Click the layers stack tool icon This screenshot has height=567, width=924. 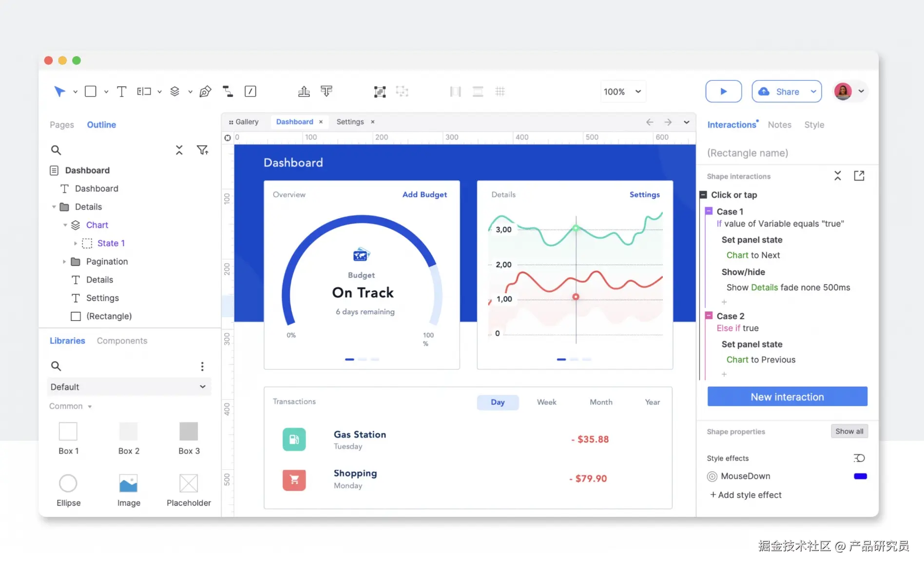pos(174,92)
